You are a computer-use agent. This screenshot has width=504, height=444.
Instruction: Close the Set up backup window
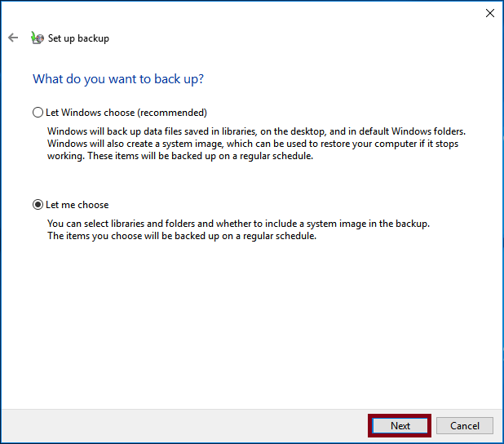coord(489,13)
